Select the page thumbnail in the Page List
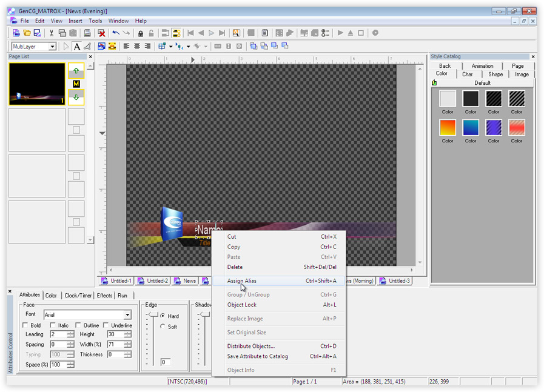The width and height of the screenshot is (544, 392). click(x=36, y=84)
